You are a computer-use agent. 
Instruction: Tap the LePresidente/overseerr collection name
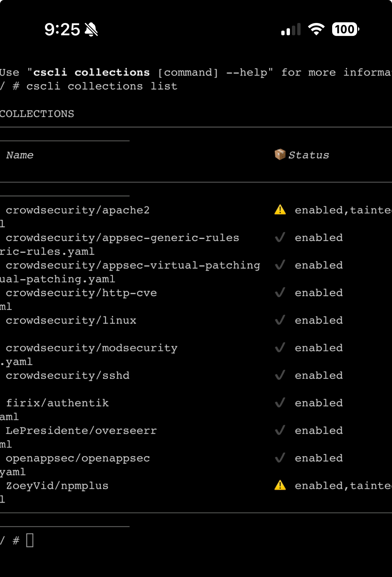(x=81, y=430)
